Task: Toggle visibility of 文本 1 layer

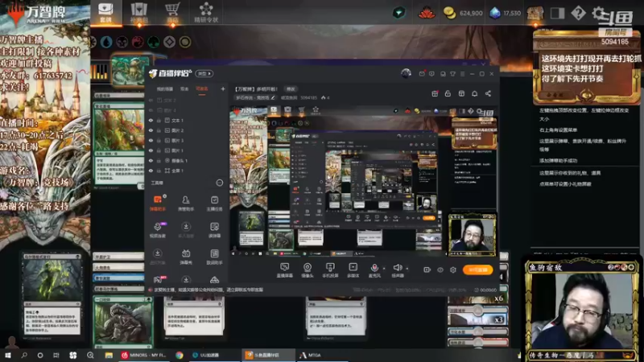Action: tap(151, 120)
